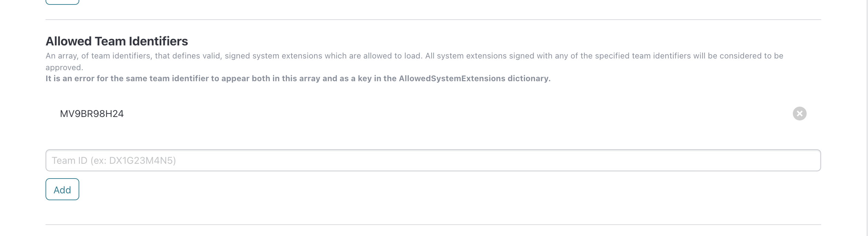Screen dimensions: 868x236
Task: Click the gray description paragraph text
Action: click(x=414, y=61)
